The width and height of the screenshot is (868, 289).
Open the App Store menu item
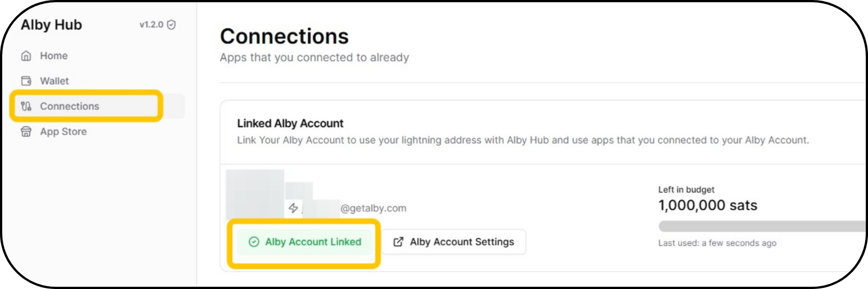pyautogui.click(x=63, y=132)
